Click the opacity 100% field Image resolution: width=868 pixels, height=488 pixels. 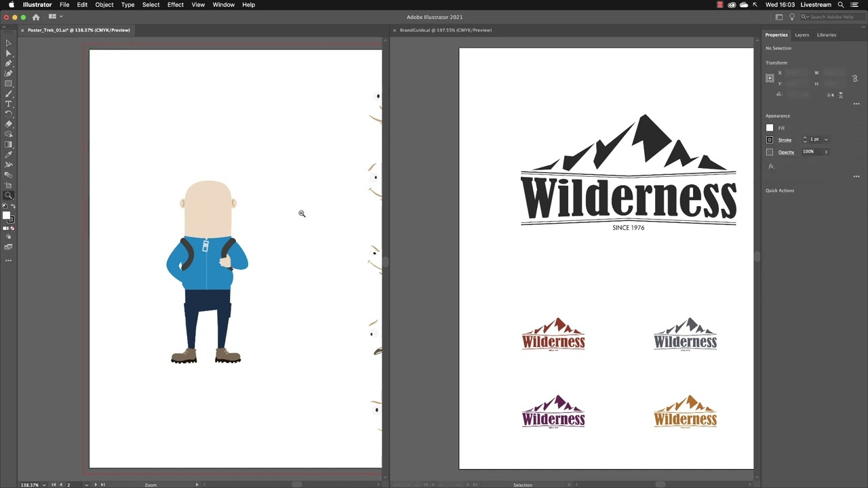point(811,152)
